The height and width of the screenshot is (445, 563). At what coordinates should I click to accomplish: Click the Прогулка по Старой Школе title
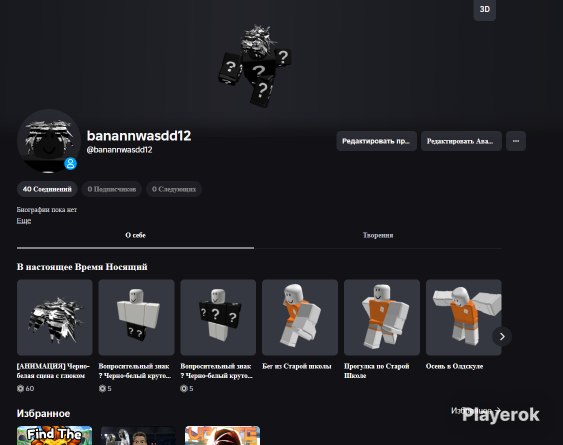pos(377,371)
